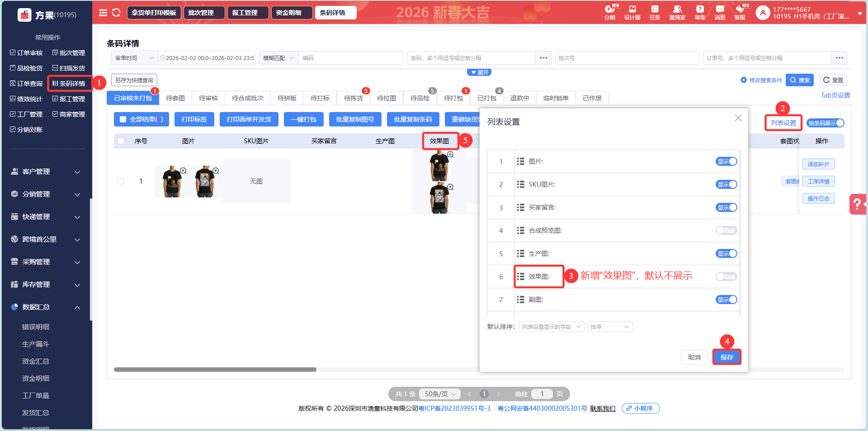This screenshot has height=431, width=868.
Task: Toggle 副图 column display switch
Action: pos(726,300)
